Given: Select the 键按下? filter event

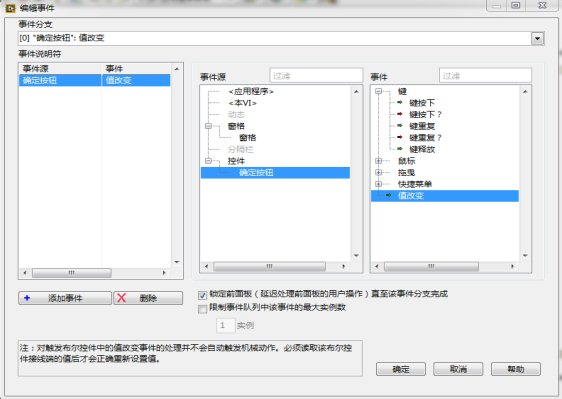Looking at the screenshot, I should tap(425, 114).
